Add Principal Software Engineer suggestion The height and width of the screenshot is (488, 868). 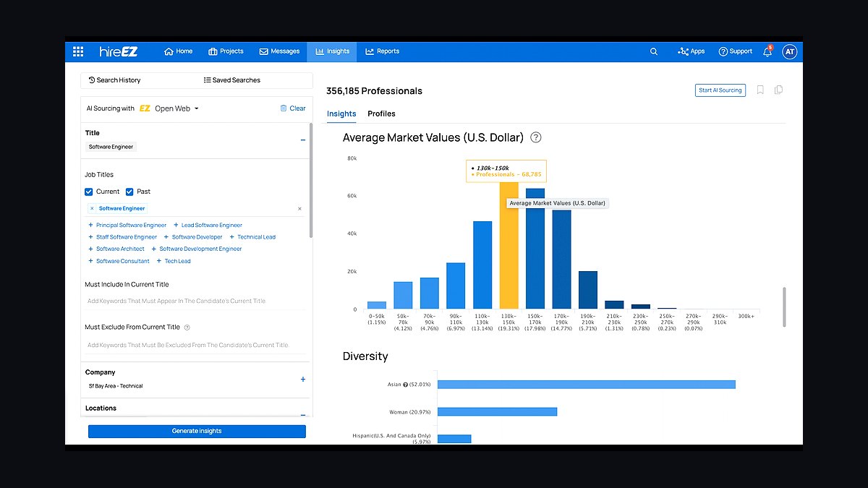click(x=127, y=225)
